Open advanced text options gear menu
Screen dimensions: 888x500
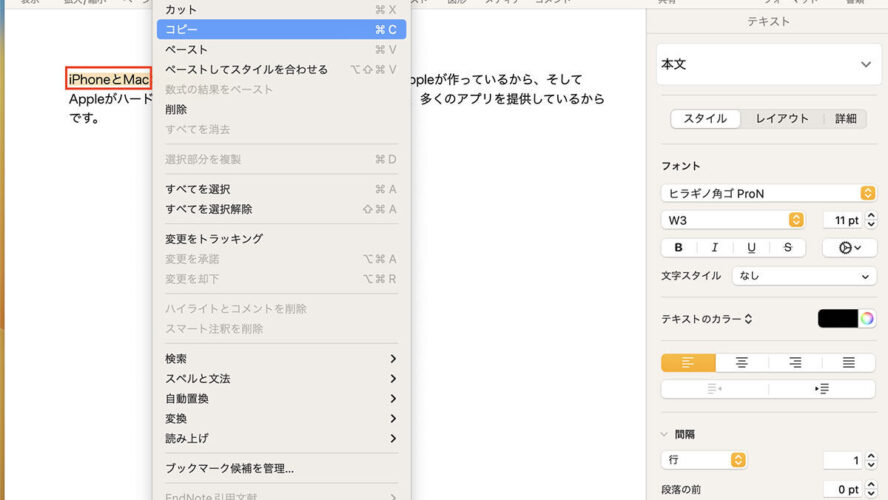(849, 247)
